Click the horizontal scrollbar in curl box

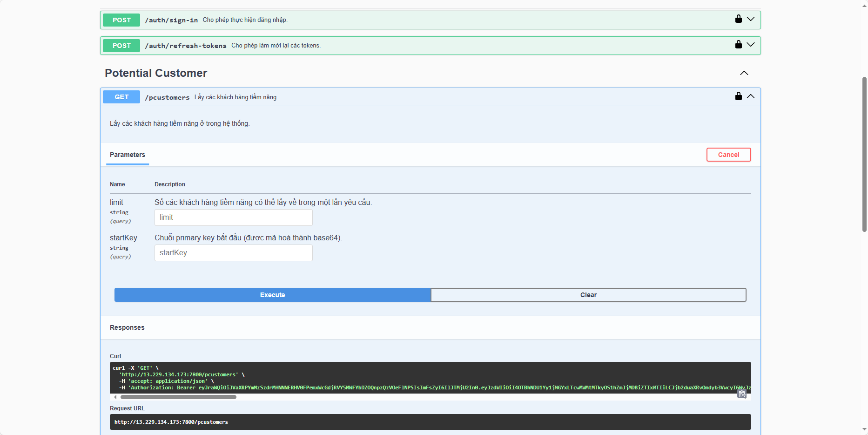click(x=178, y=397)
